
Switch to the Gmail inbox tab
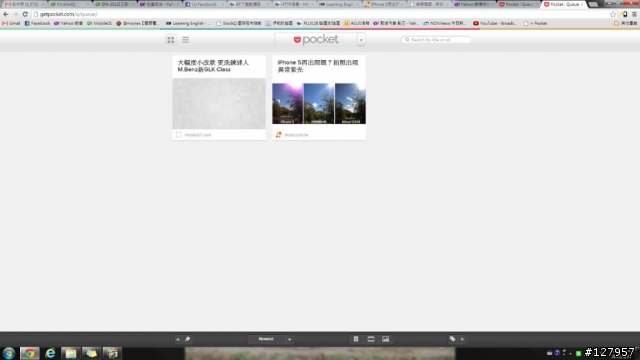point(24,4)
